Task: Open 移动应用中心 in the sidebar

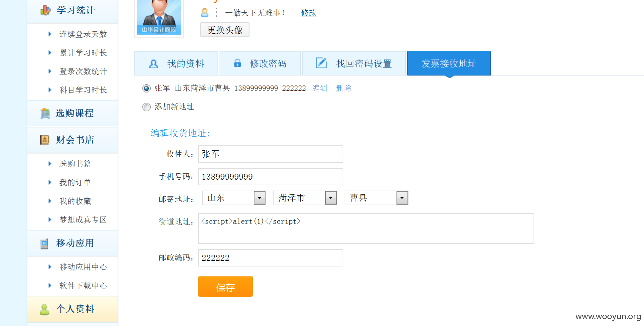Action: click(83, 267)
